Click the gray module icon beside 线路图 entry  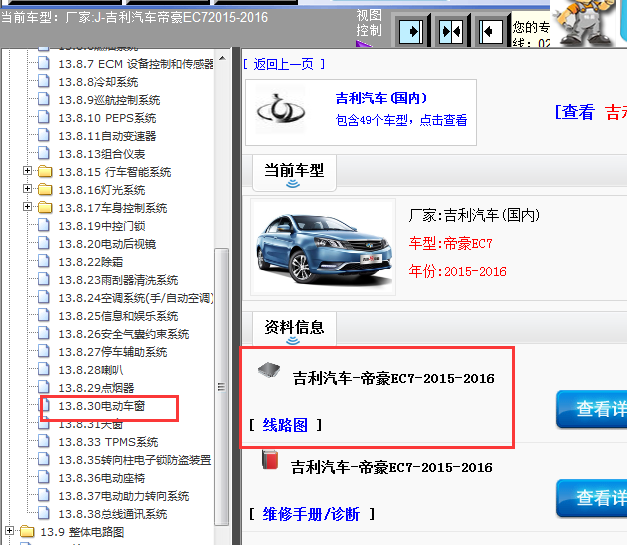[269, 370]
